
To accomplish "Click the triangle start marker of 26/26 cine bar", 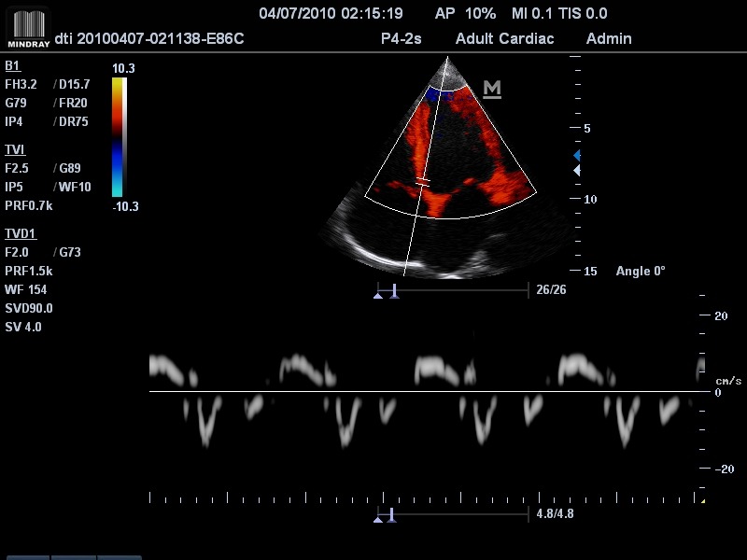I will (378, 295).
